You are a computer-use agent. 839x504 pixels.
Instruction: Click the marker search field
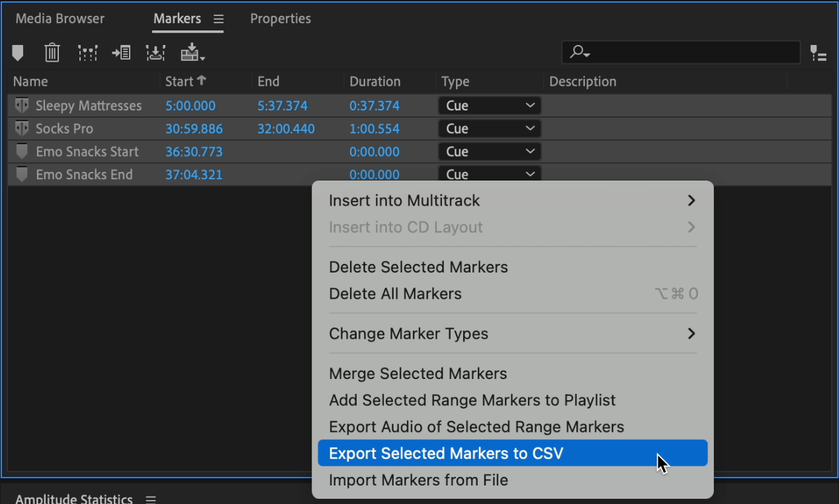click(x=680, y=52)
